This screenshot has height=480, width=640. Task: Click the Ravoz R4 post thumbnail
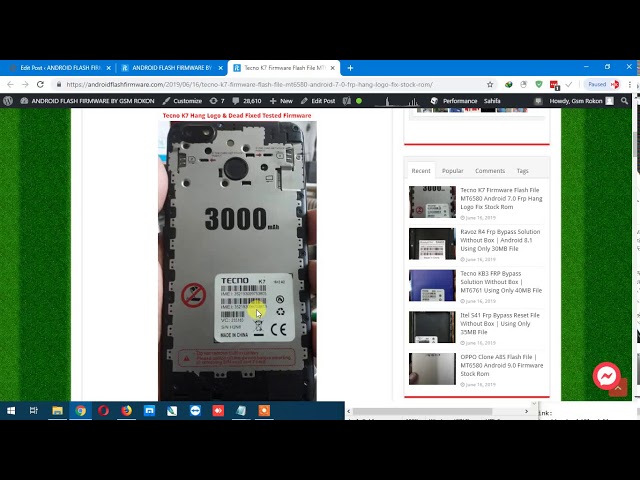[x=432, y=244]
